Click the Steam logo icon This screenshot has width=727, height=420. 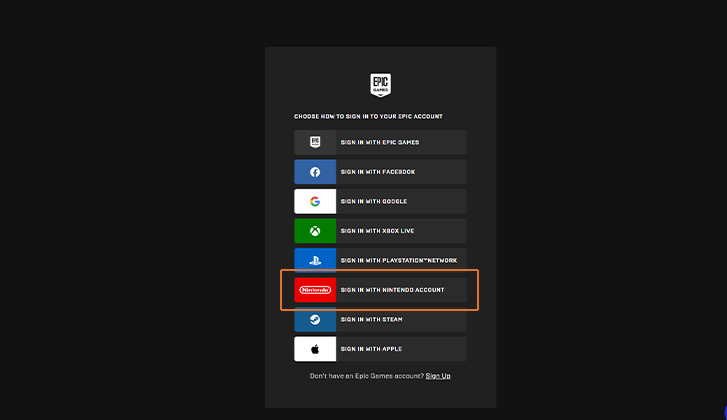coord(315,319)
